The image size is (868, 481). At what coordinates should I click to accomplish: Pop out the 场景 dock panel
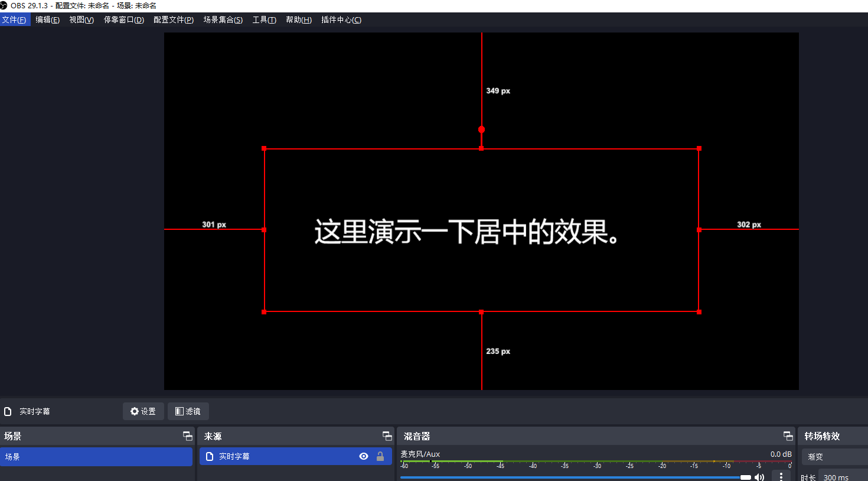(188, 436)
